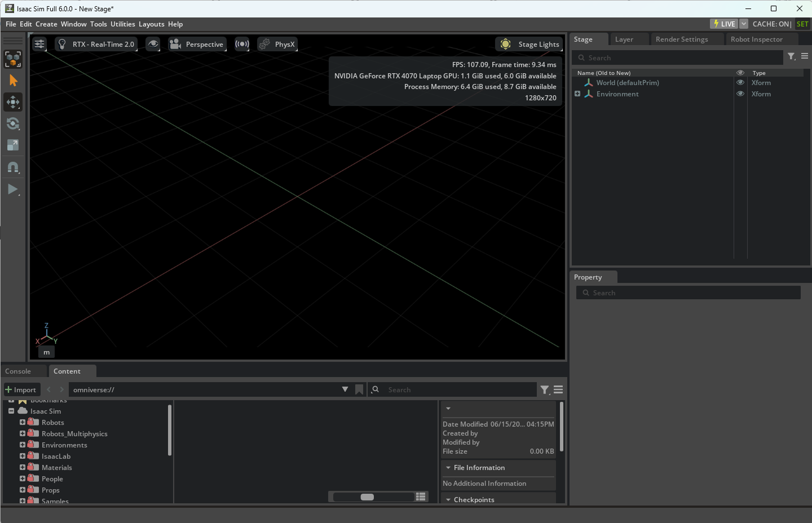
Task: Open the viewport eye display options
Action: tap(153, 44)
